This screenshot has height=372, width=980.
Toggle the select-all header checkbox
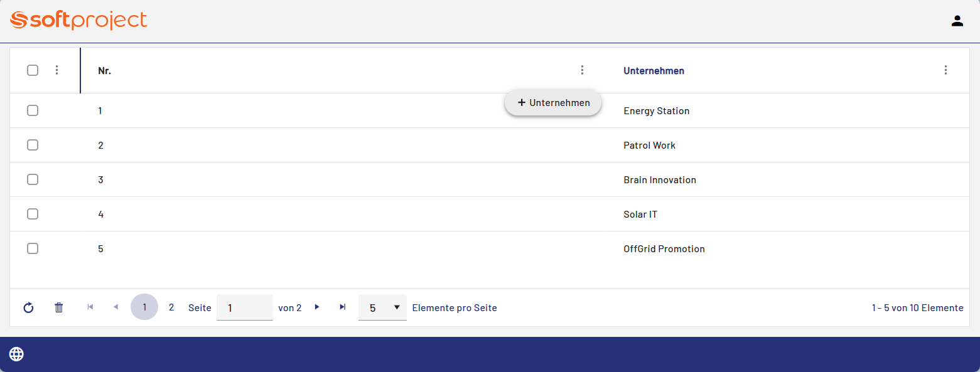[x=33, y=70]
